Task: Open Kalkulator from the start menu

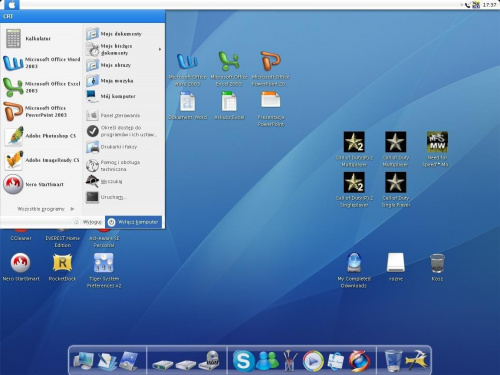Action: [x=42, y=38]
